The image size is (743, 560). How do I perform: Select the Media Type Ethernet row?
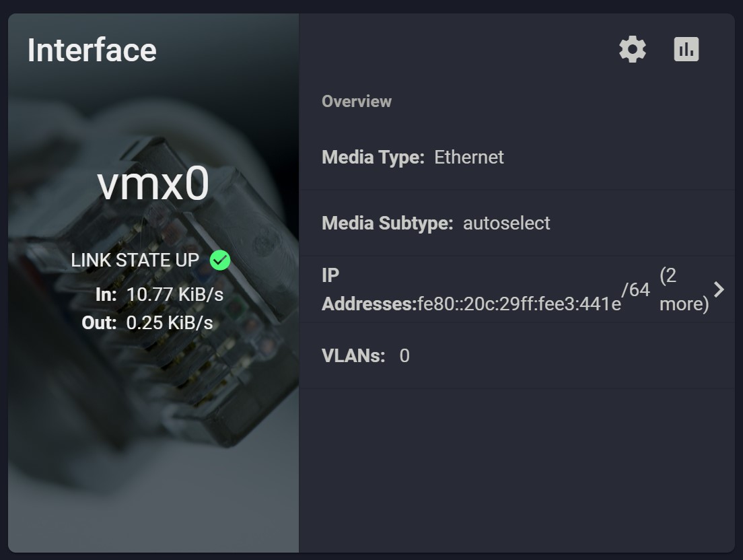pos(517,157)
